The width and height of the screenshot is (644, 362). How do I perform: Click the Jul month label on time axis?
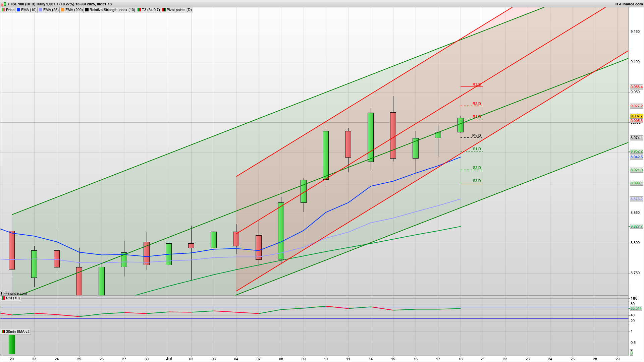pyautogui.click(x=169, y=359)
